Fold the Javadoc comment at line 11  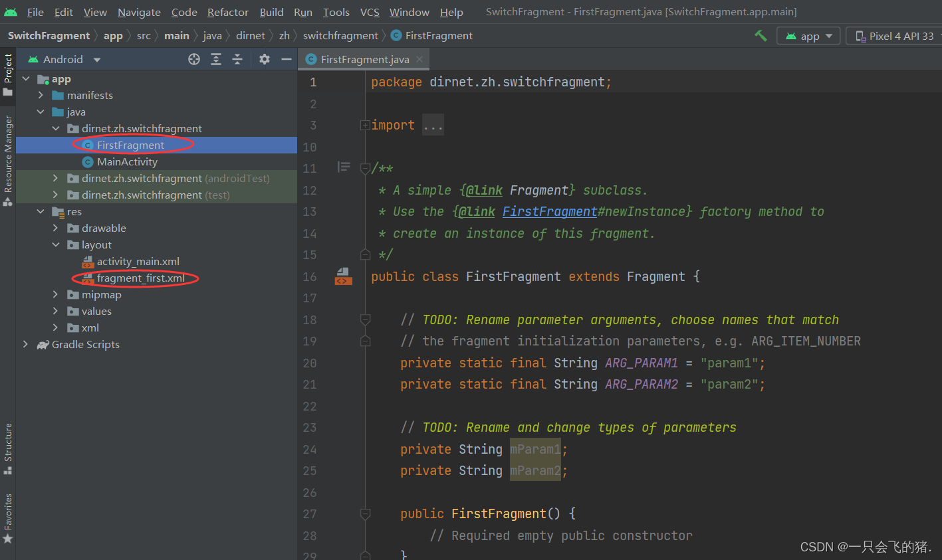click(x=365, y=168)
